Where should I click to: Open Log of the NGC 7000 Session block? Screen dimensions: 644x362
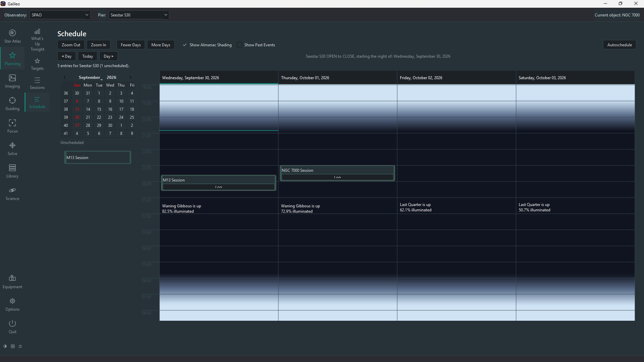pos(337,177)
